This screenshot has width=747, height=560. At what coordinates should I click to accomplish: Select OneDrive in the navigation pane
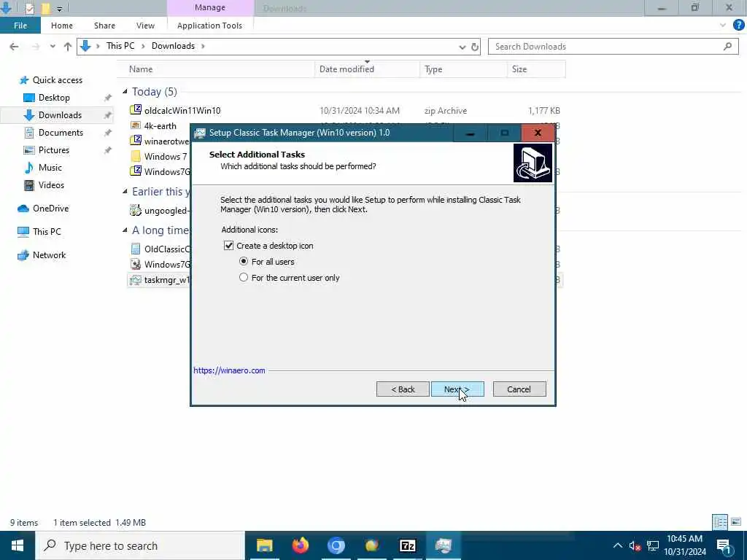tap(50, 209)
